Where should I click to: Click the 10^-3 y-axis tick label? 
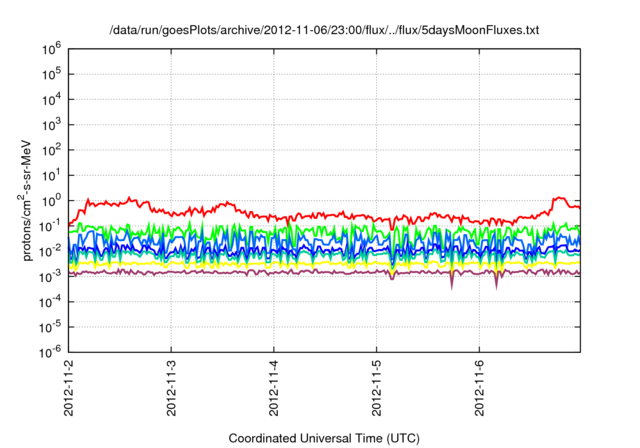[50, 277]
